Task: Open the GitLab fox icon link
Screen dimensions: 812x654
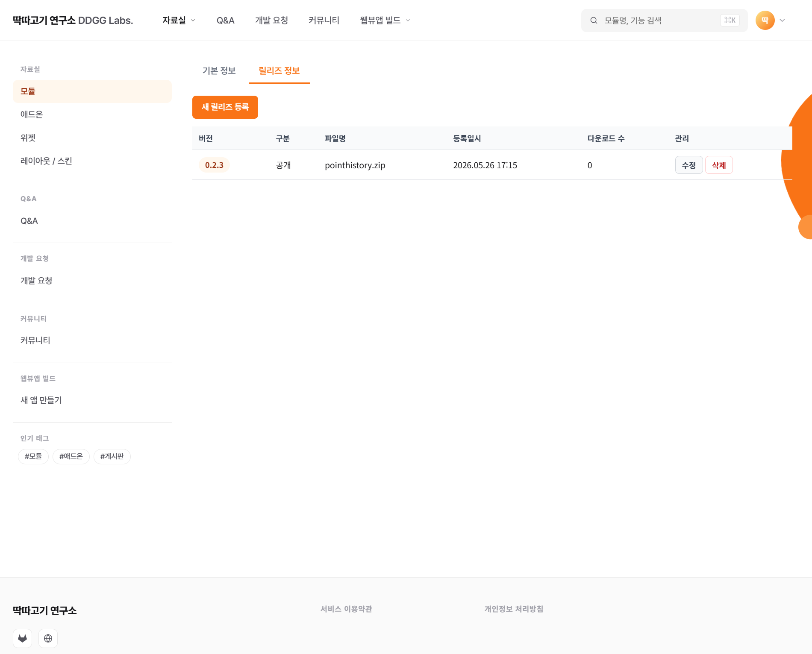Action: [x=22, y=638]
